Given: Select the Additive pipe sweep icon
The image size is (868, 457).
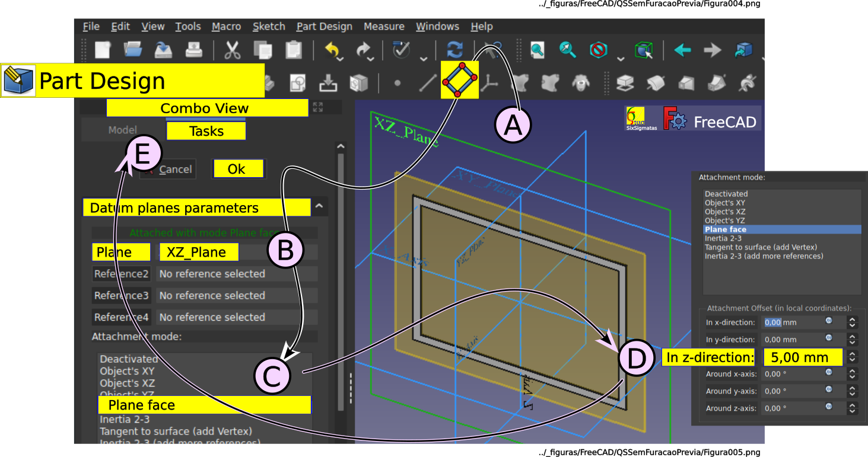Looking at the screenshot, I should (x=716, y=83).
